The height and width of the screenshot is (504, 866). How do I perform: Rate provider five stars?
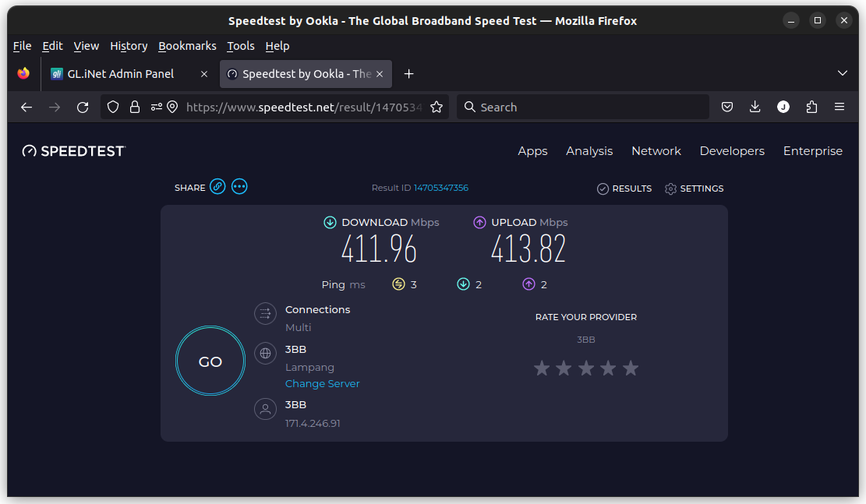(630, 368)
